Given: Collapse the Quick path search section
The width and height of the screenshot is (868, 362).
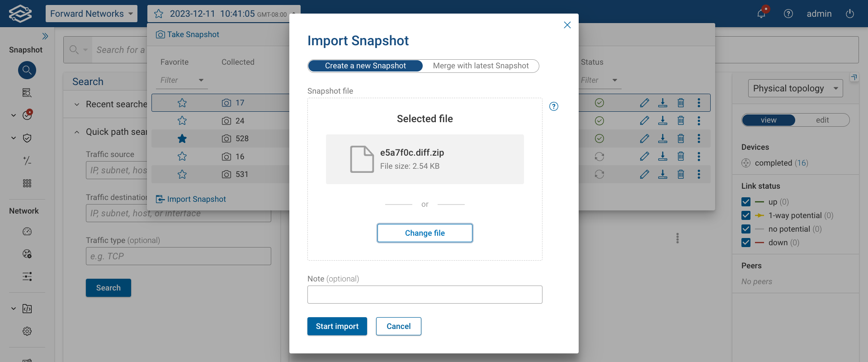Looking at the screenshot, I should (x=77, y=132).
